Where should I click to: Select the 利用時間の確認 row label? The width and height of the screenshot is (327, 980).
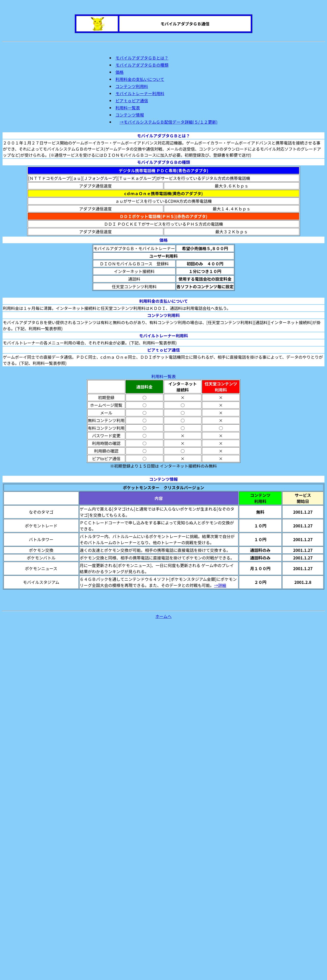click(106, 443)
